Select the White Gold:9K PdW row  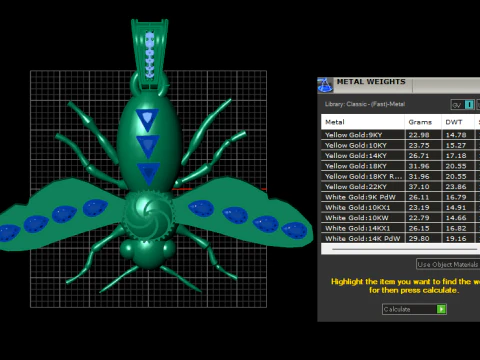(400, 197)
